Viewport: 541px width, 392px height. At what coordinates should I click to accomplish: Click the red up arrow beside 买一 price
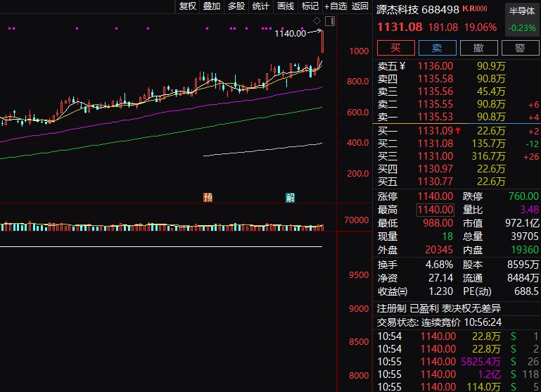pyautogui.click(x=459, y=130)
